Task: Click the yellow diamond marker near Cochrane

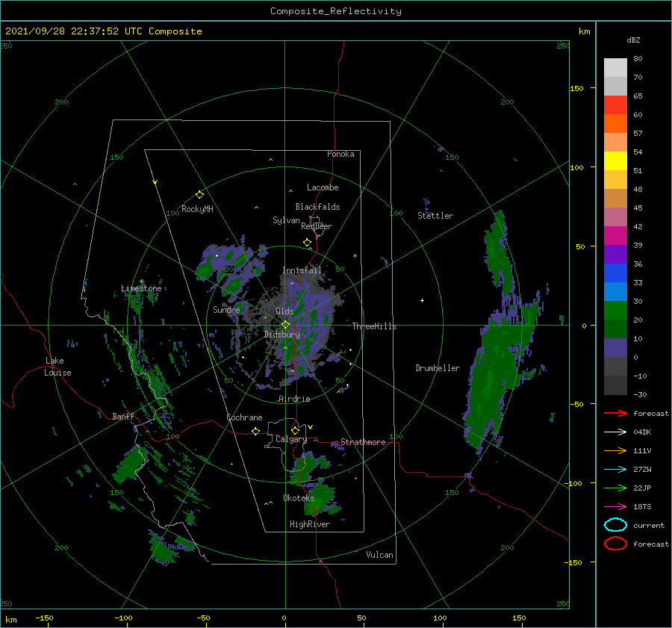Action: pos(255,431)
